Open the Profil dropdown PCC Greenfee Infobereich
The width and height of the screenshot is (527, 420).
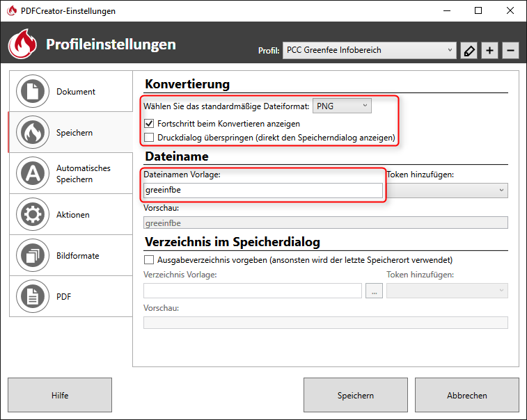click(369, 50)
